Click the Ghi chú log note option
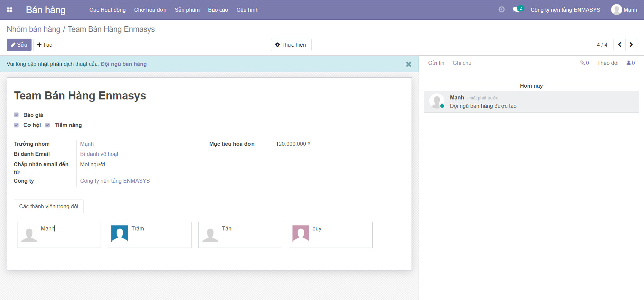The image size is (644, 300). (462, 63)
